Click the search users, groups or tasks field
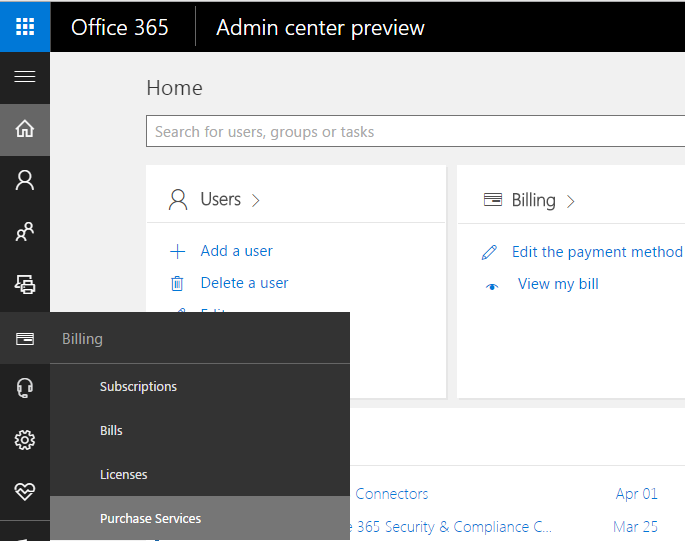Viewport: 685px width, 541px height. click(415, 132)
